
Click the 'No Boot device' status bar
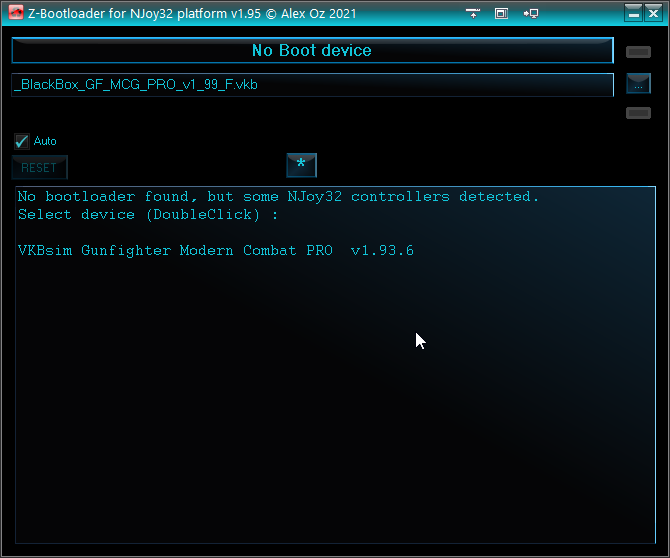click(x=312, y=50)
